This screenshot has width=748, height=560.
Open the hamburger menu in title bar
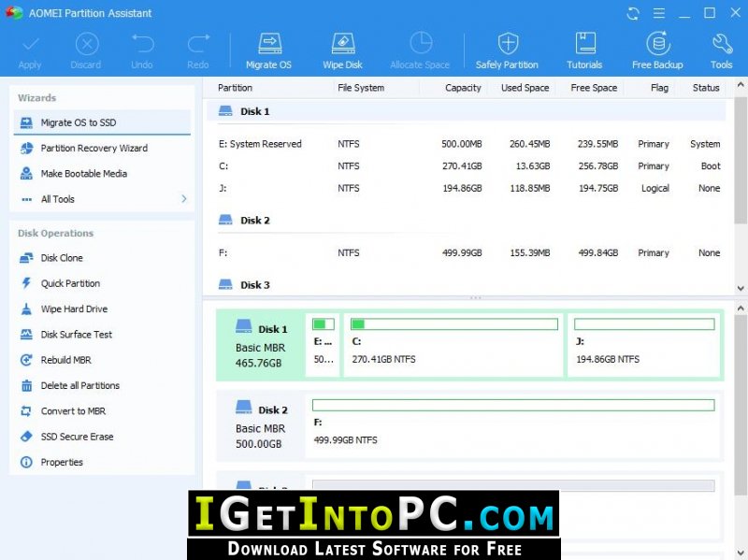pos(659,13)
